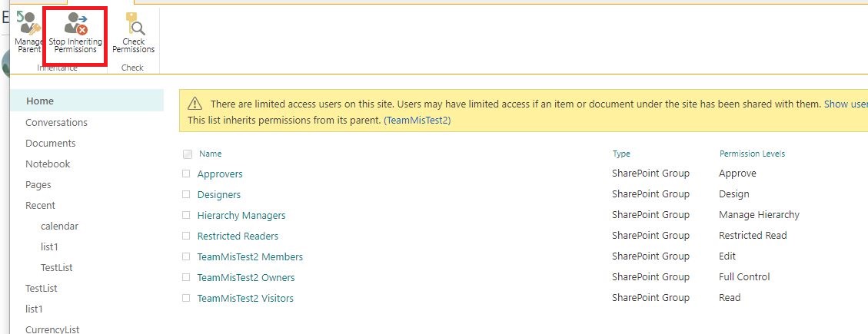Navigate to Pages in sidebar
Screen dimensions: 868x334
pyautogui.click(x=38, y=185)
